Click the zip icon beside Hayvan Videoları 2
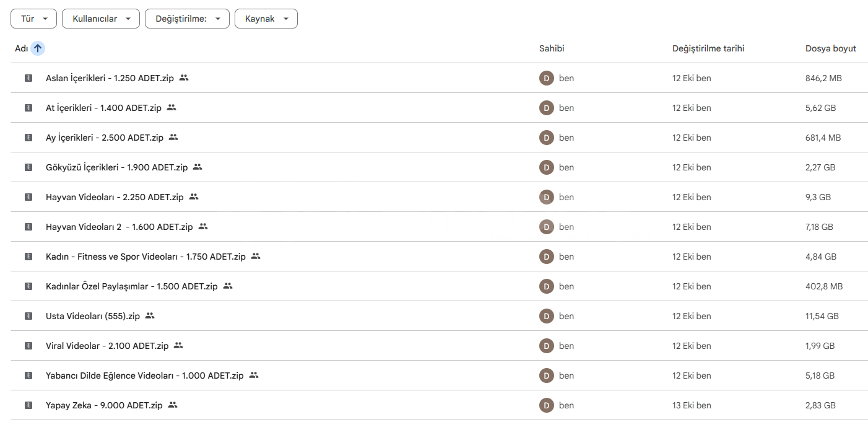Viewport: 868px width, 422px height. pos(28,227)
